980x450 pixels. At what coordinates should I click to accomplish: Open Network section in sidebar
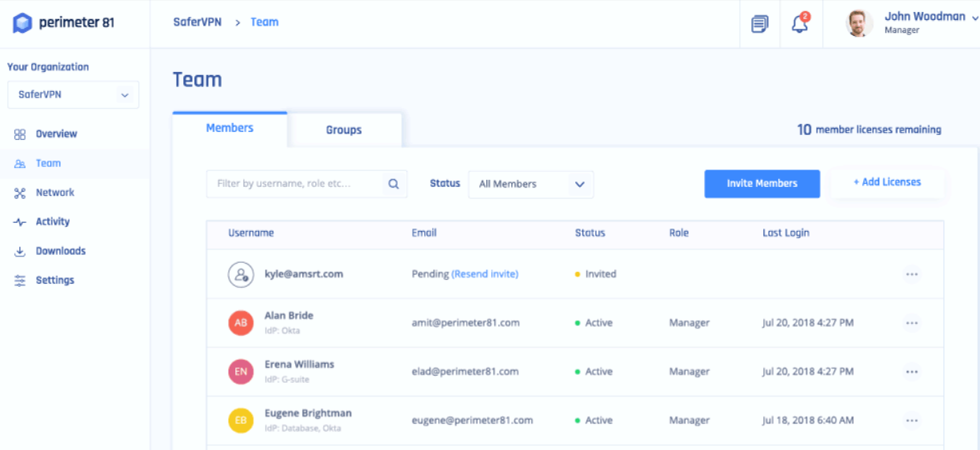click(x=54, y=193)
